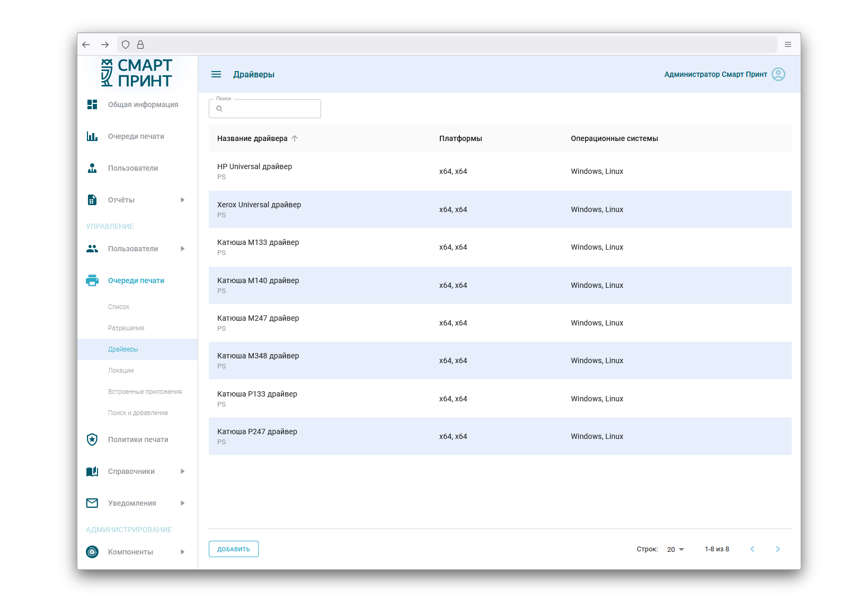The width and height of the screenshot is (868, 616).
Task: Expand the Компоненты submenu arrow
Action: [x=182, y=552]
